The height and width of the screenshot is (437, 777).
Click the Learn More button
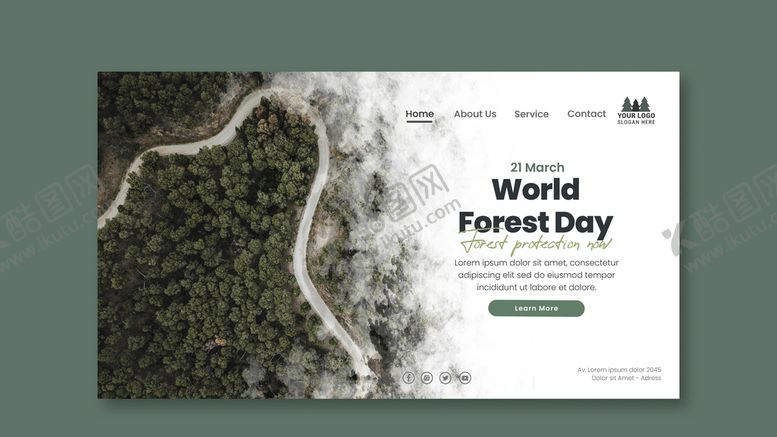(536, 308)
